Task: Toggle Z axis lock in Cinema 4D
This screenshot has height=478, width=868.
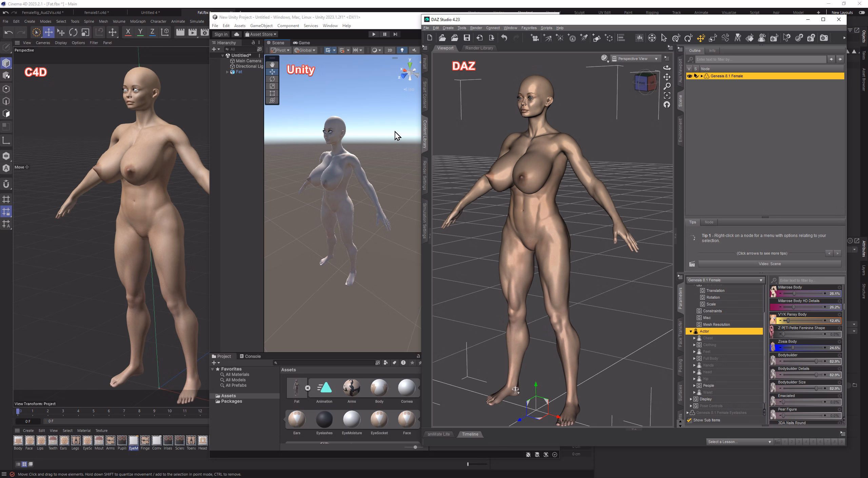Action: 152,32
